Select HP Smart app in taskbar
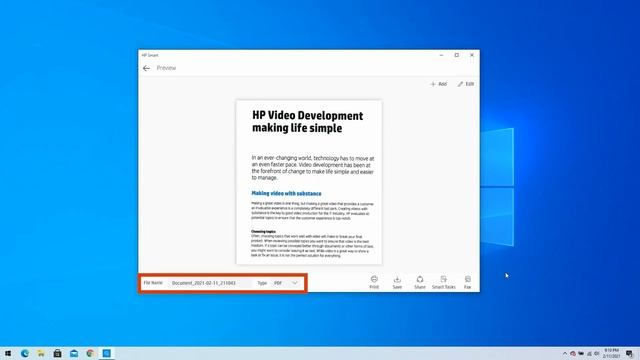Viewport: 640px width, 360px height. pos(107,353)
